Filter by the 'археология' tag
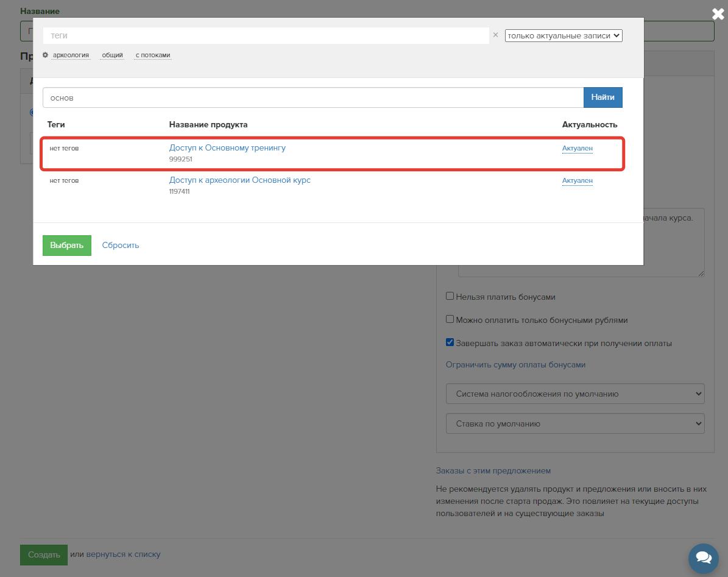 click(71, 55)
